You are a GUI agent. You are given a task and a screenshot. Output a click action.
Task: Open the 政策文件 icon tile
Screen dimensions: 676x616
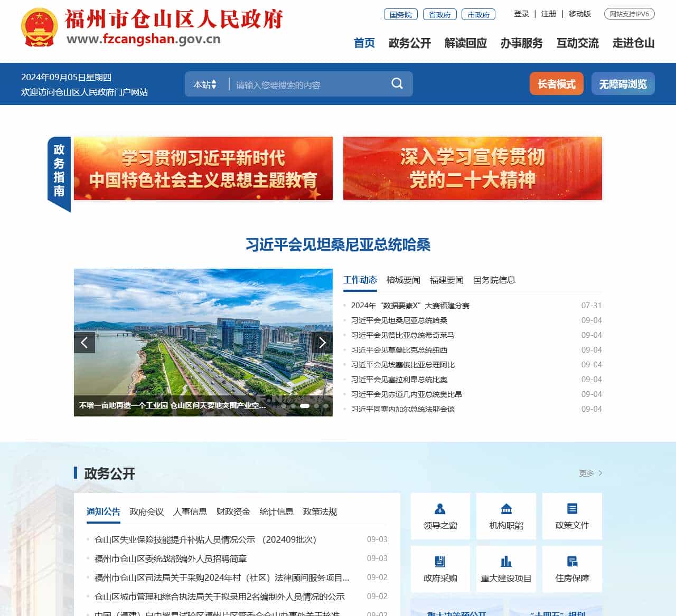coord(572,516)
